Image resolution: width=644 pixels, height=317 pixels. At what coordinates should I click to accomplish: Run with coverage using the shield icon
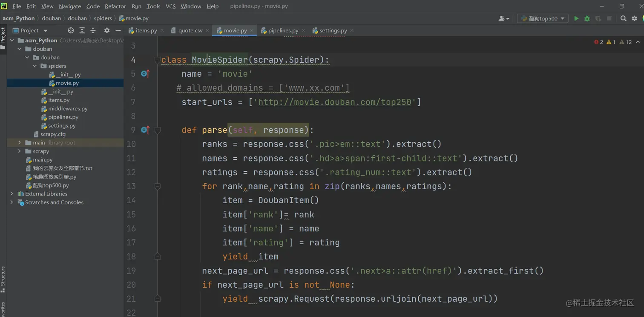click(x=598, y=18)
